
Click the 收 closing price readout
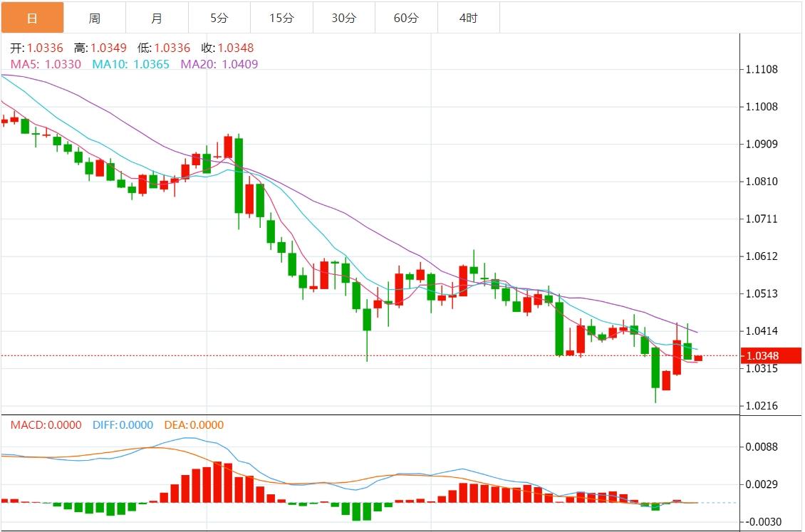[x=227, y=48]
